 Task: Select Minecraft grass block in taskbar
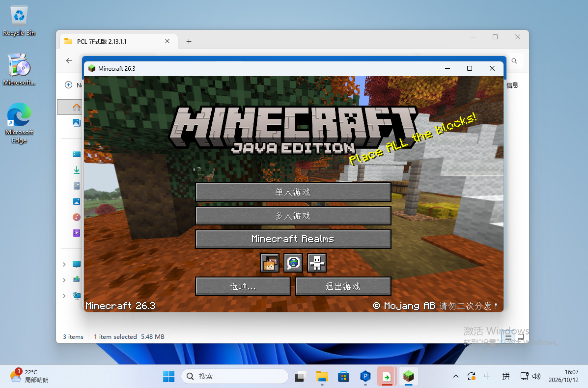(408, 376)
